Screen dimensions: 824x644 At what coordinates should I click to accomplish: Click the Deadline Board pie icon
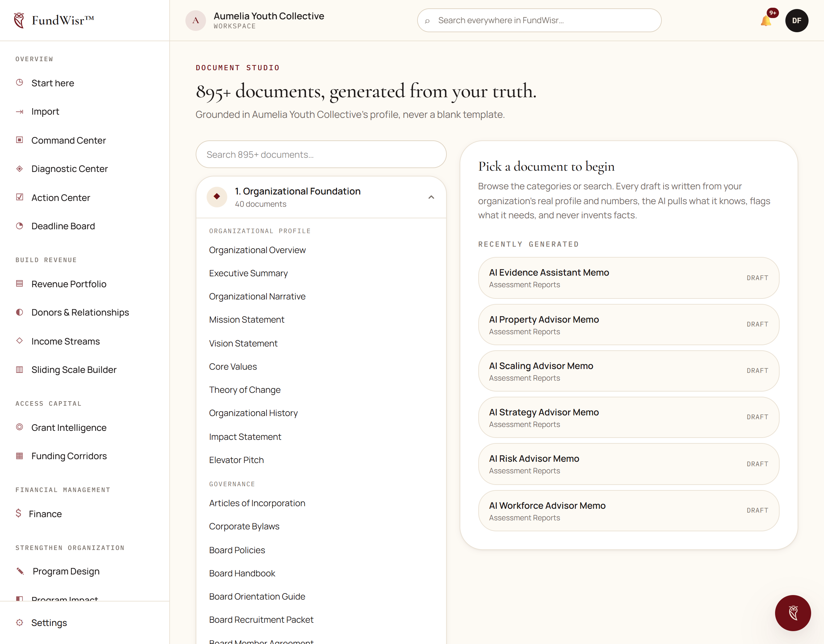[20, 226]
